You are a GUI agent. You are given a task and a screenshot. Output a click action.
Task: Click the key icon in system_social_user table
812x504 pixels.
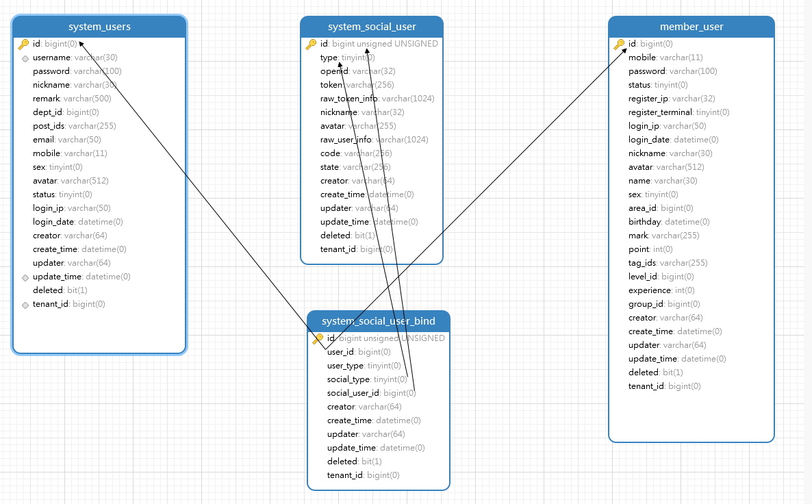(x=312, y=45)
